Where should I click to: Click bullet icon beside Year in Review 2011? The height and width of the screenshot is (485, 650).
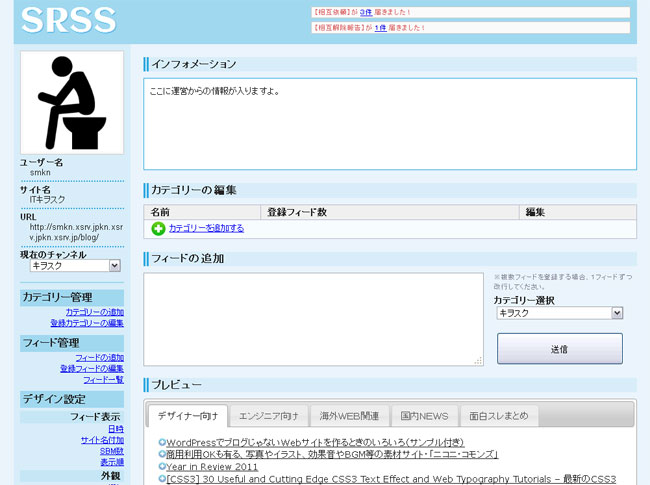click(x=161, y=467)
